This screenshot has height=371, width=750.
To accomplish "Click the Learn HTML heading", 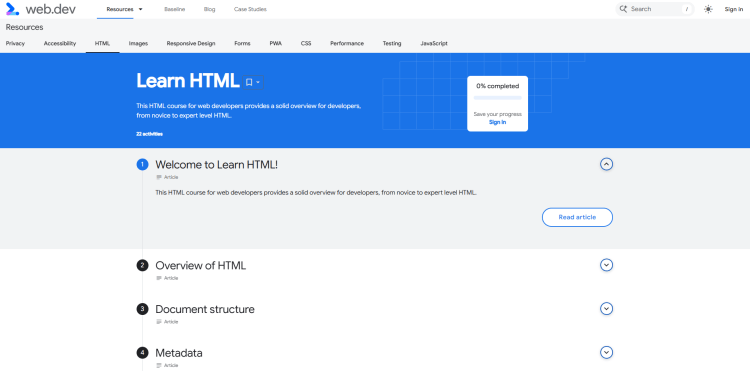I will coord(188,81).
